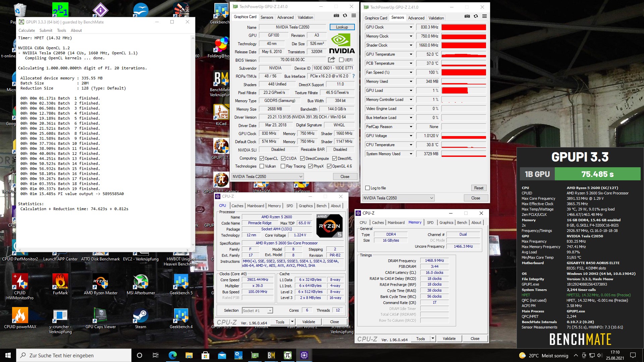Click the Memory Used sensor graph
Screen dimensions: 644x362
coord(464,81)
